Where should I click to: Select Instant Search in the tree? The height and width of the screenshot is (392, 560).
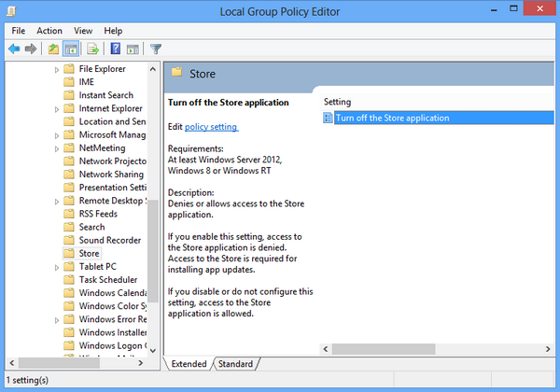tap(106, 95)
